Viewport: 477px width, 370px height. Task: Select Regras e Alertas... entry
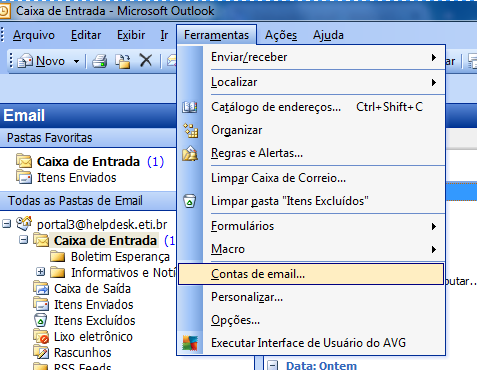click(311, 153)
